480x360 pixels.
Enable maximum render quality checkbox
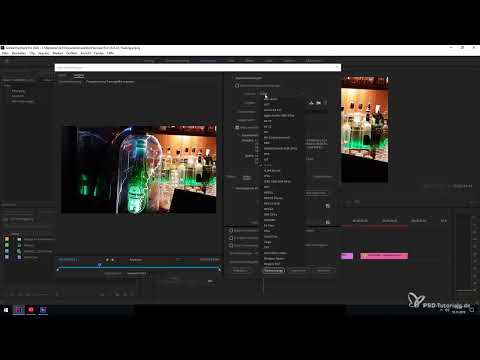click(x=231, y=231)
